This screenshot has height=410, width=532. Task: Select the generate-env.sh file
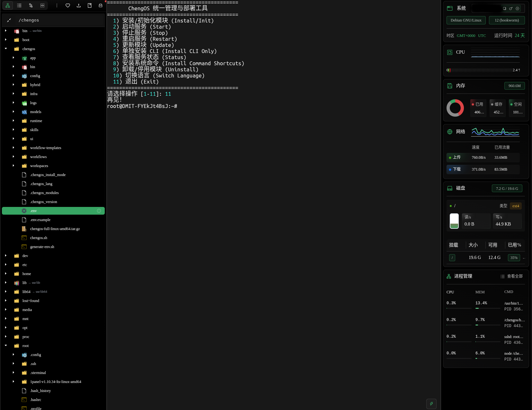coord(53,247)
